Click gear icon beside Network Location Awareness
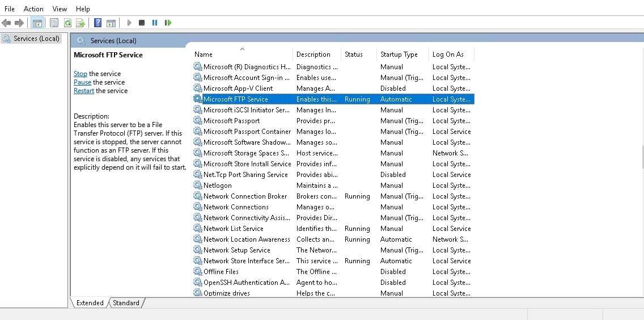 [197, 239]
